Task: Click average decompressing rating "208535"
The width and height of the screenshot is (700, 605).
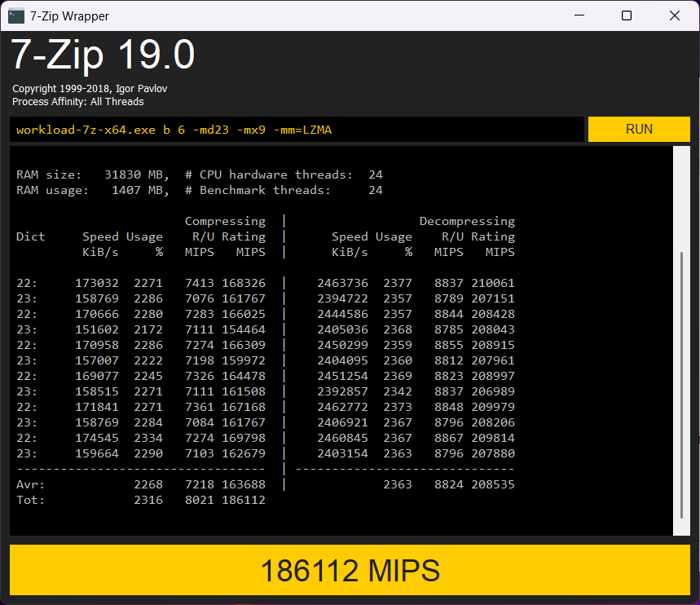Action: 493,484
